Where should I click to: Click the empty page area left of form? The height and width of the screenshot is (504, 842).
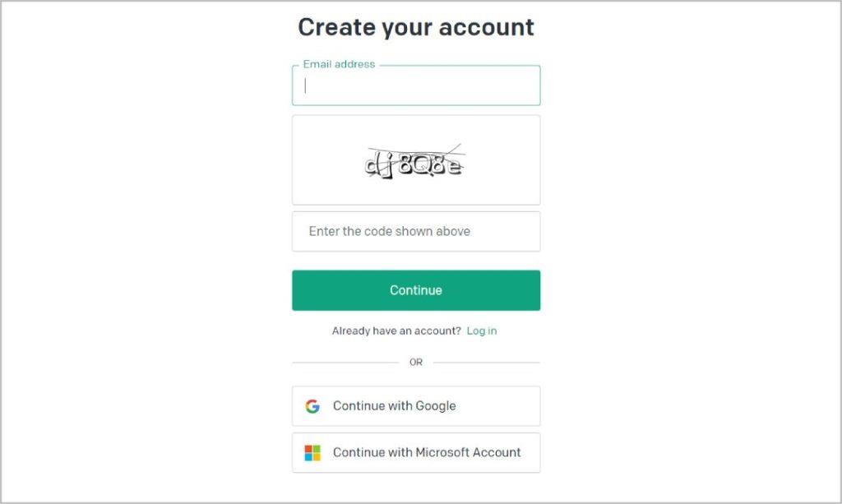pyautogui.click(x=145, y=252)
